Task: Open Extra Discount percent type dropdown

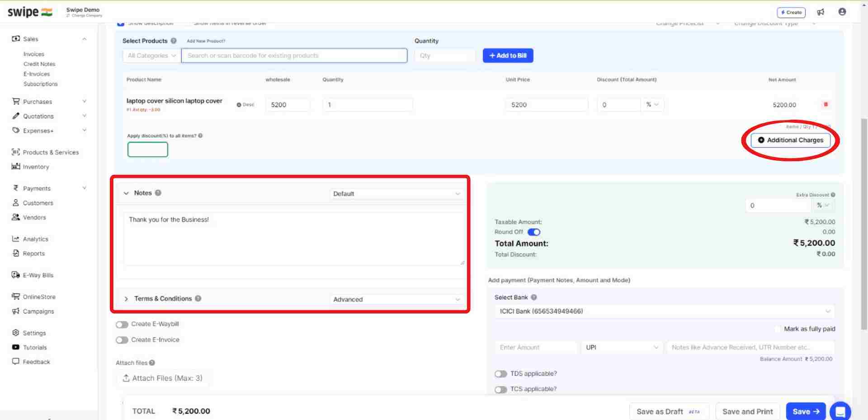Action: coord(823,205)
